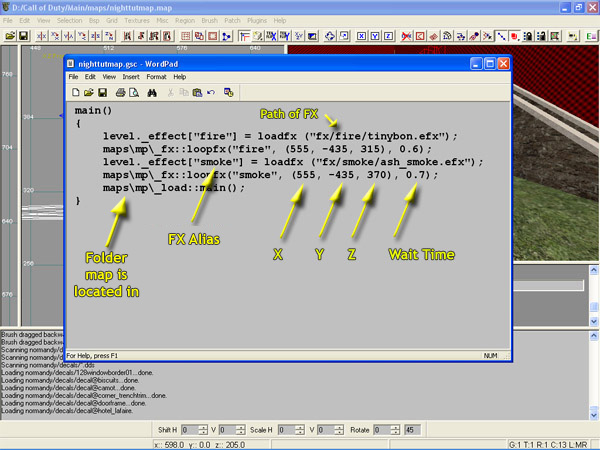Click WordPad's Undo arrow icon
This screenshot has width=600, height=450.
click(x=211, y=93)
